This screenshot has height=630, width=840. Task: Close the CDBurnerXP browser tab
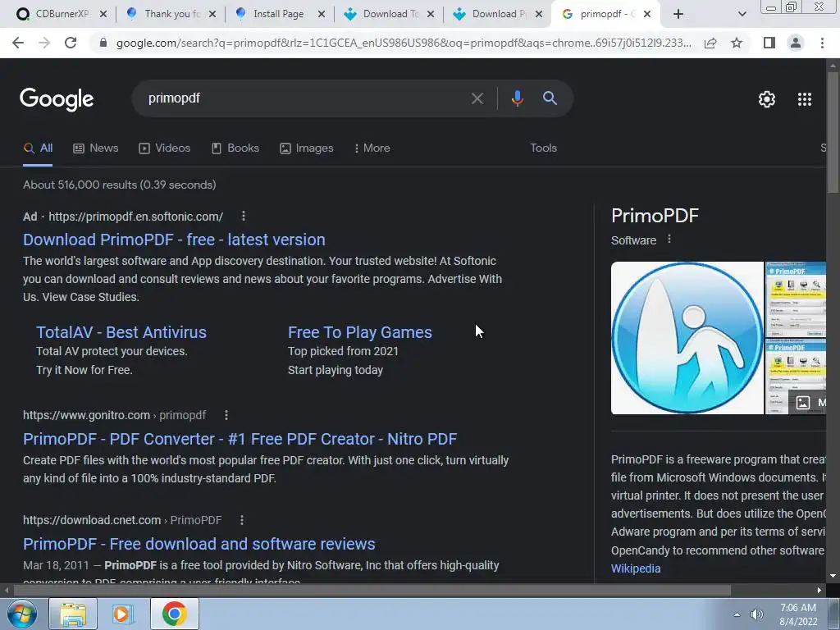(103, 14)
